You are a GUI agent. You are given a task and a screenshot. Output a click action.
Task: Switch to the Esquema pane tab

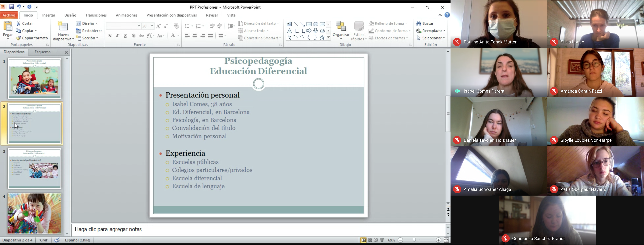pos(43,52)
